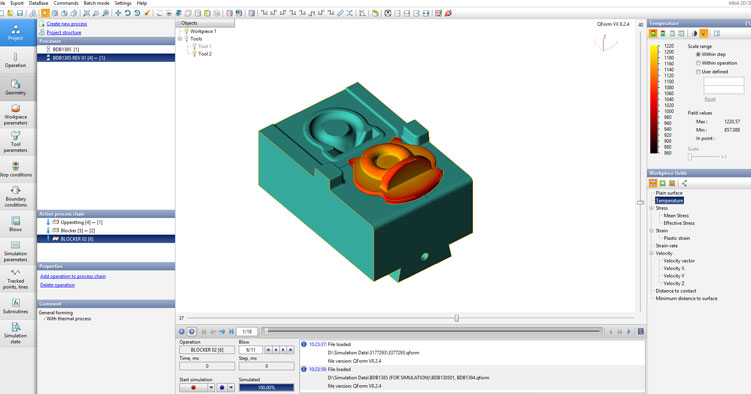Select the Blows sidebar icon

(x=16, y=224)
